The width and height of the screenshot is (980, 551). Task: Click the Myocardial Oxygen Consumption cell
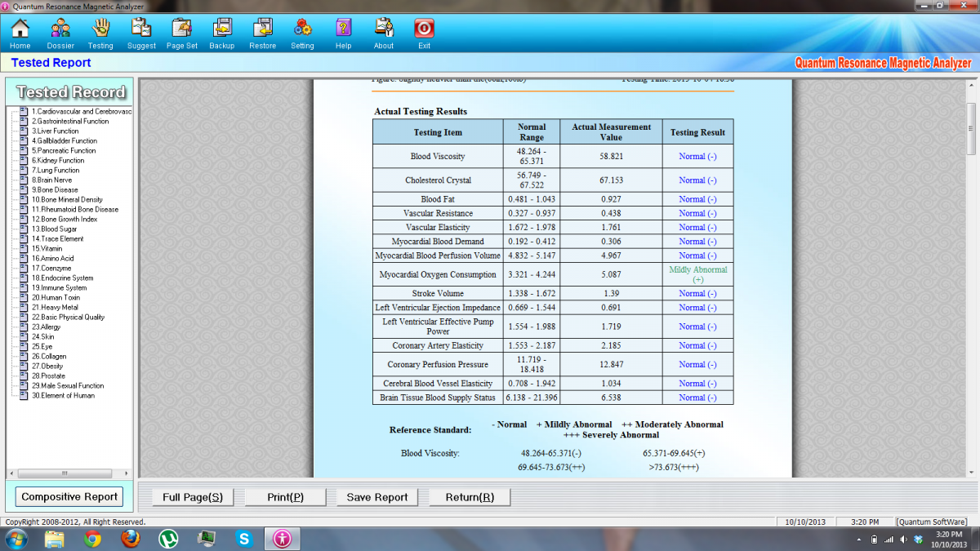tap(438, 274)
